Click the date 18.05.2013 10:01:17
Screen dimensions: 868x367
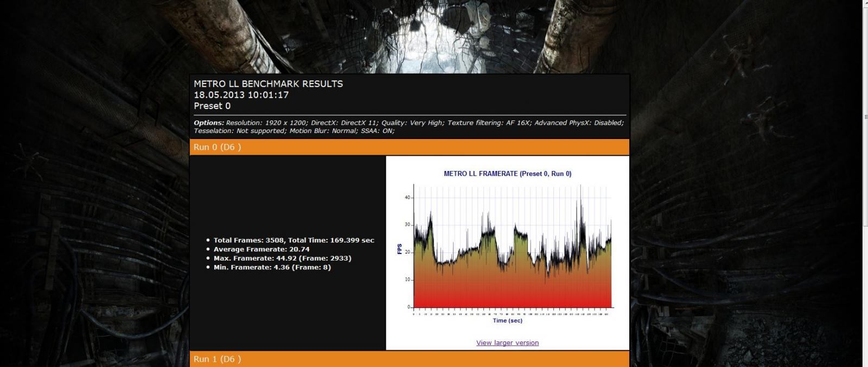point(241,94)
